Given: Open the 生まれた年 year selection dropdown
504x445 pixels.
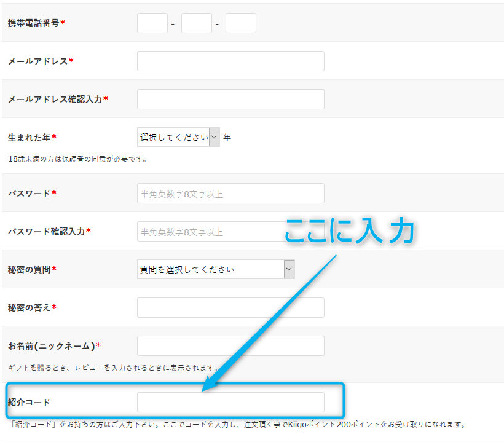Looking at the screenshot, I should coord(174,136).
